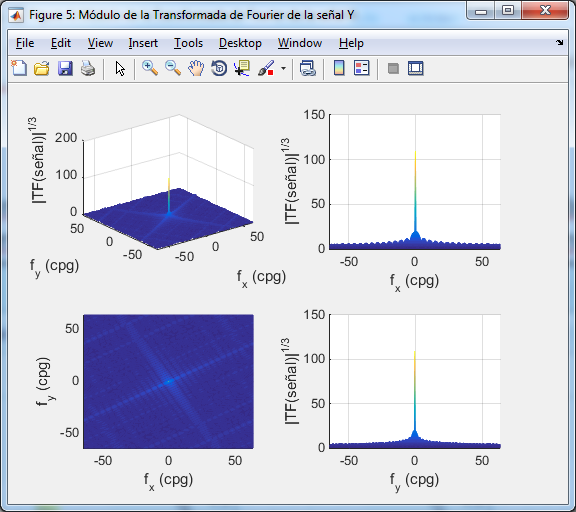
Task: Click the dock figure arrow
Action: click(x=559, y=43)
